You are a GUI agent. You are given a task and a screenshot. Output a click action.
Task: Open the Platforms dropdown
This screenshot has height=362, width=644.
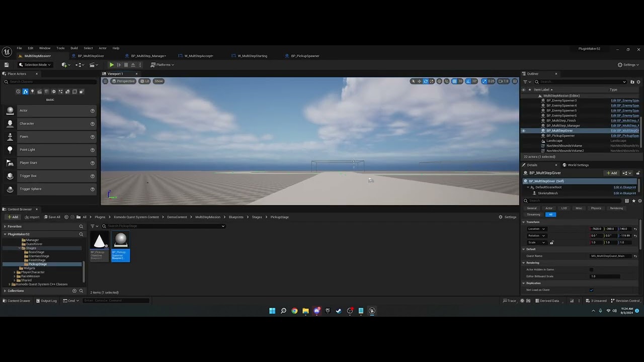[163, 65]
